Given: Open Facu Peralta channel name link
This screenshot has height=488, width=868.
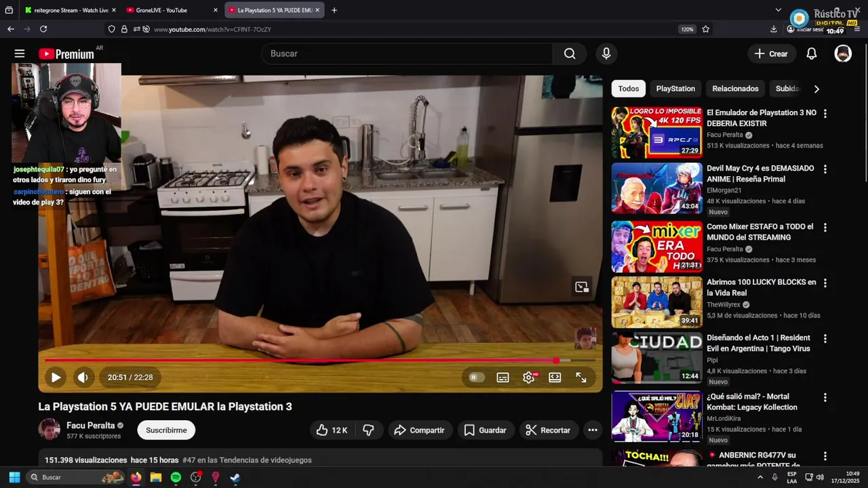Looking at the screenshot, I should [91, 426].
